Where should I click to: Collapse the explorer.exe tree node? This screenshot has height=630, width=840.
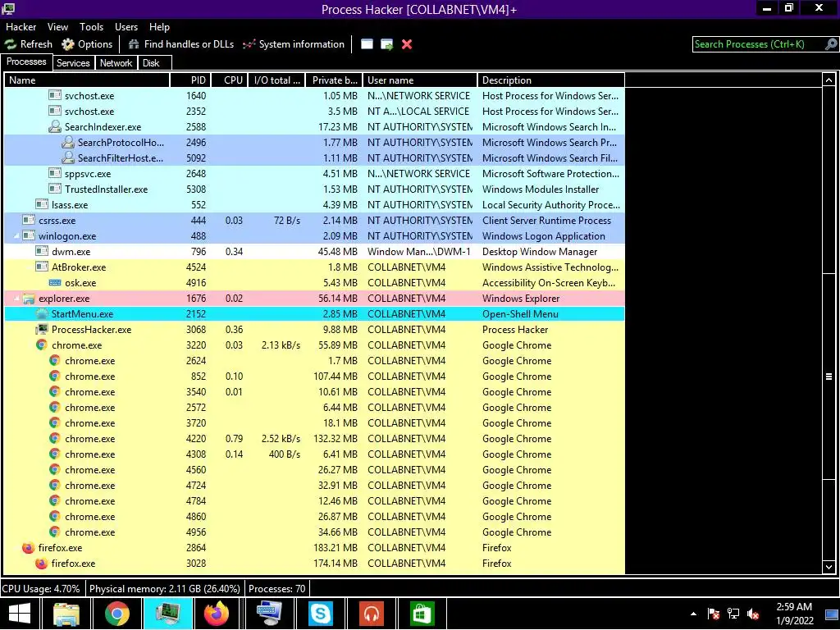point(16,299)
